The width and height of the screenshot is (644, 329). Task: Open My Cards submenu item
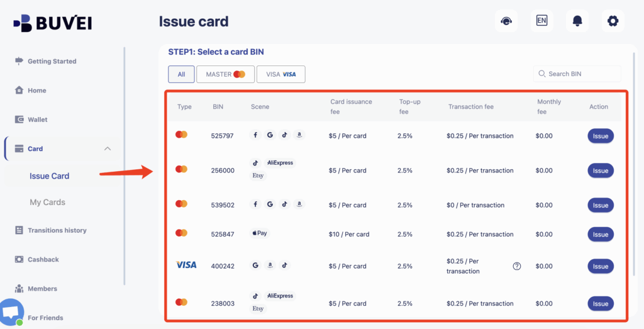click(x=47, y=203)
